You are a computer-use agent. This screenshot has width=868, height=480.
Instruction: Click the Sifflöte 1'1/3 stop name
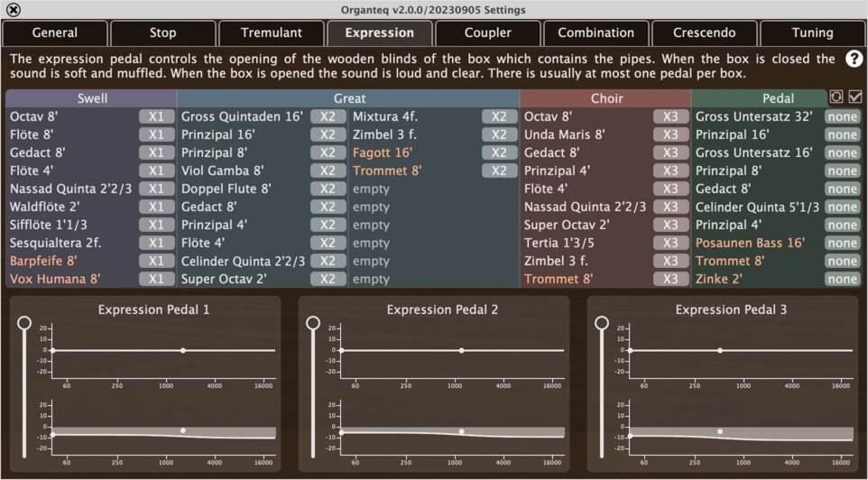coord(48,225)
